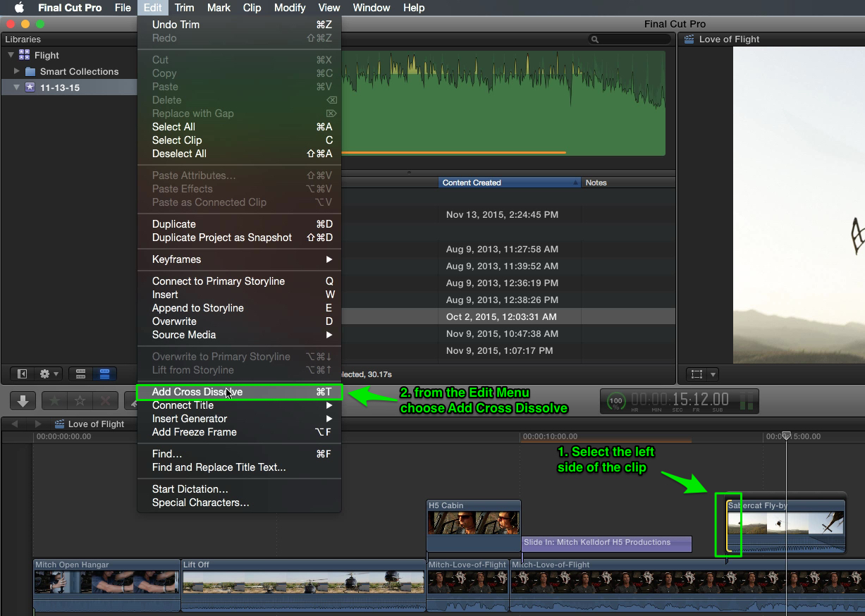865x616 pixels.
Task: Select the row dated Oct 2, 2015, 12:03:31 AM
Action: (508, 317)
